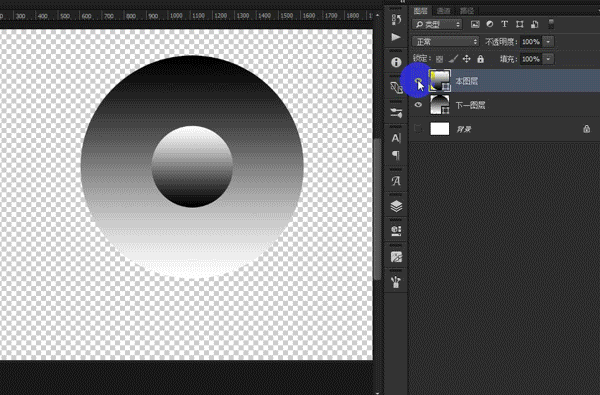Image resolution: width=600 pixels, height=395 pixels.
Task: Hide the 下一图层 layer via eye icon
Action: point(418,104)
